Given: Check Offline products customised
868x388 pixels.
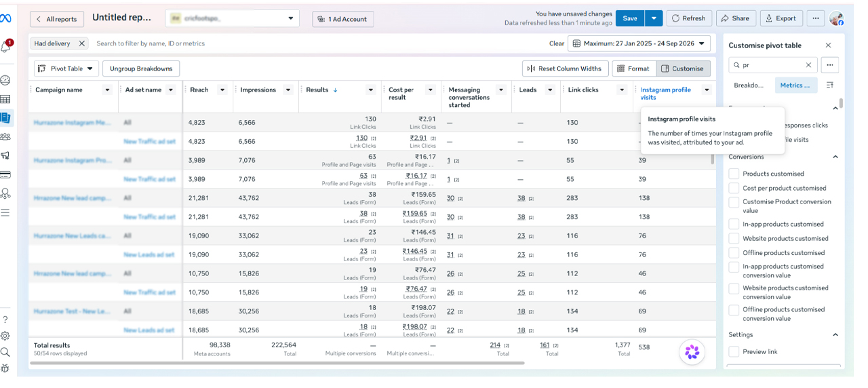Looking at the screenshot, I should (x=734, y=252).
